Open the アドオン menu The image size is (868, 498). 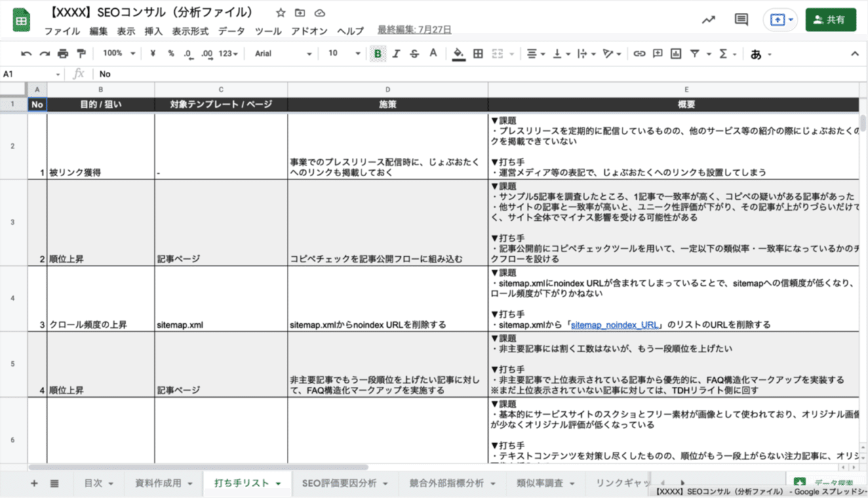[x=309, y=31]
